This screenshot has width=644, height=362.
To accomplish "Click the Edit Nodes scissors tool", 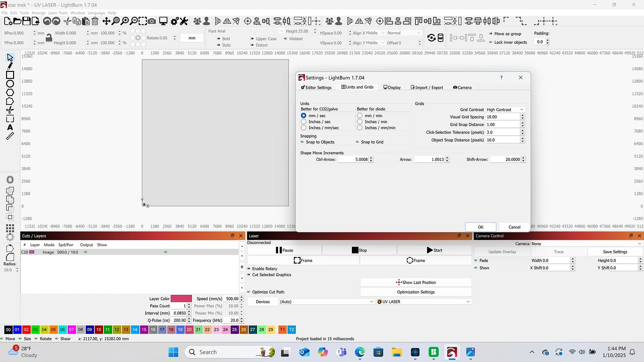I will (10, 109).
